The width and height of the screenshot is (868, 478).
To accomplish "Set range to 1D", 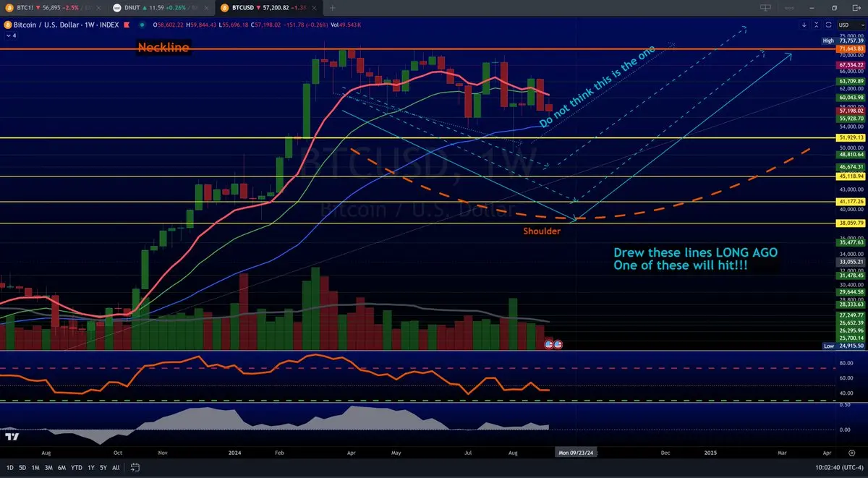I will click(x=9, y=467).
